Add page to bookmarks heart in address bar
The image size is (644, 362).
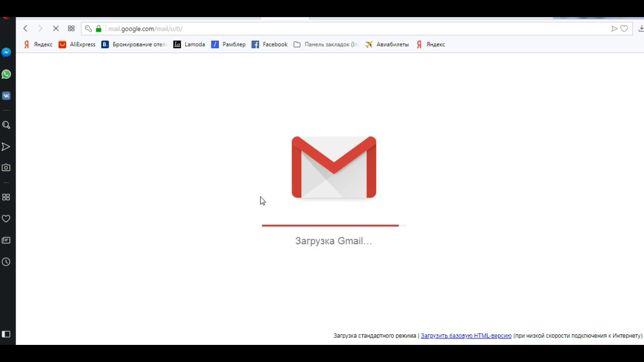[624, 29]
